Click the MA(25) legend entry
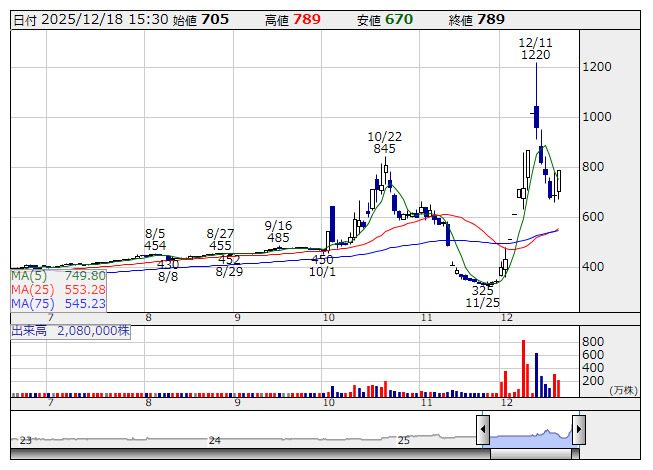This screenshot has height=470, width=653. pyautogui.click(x=58, y=289)
